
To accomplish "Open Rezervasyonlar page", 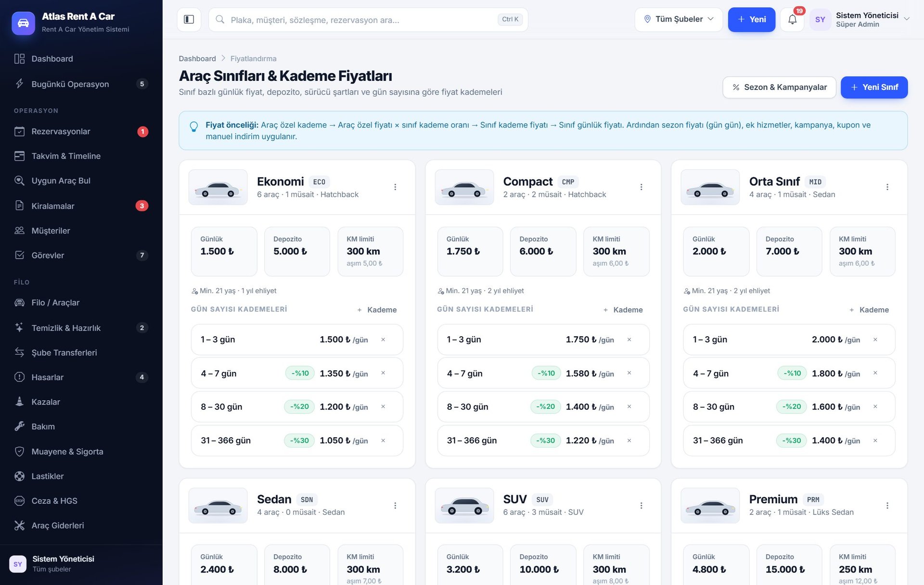I will click(x=81, y=131).
